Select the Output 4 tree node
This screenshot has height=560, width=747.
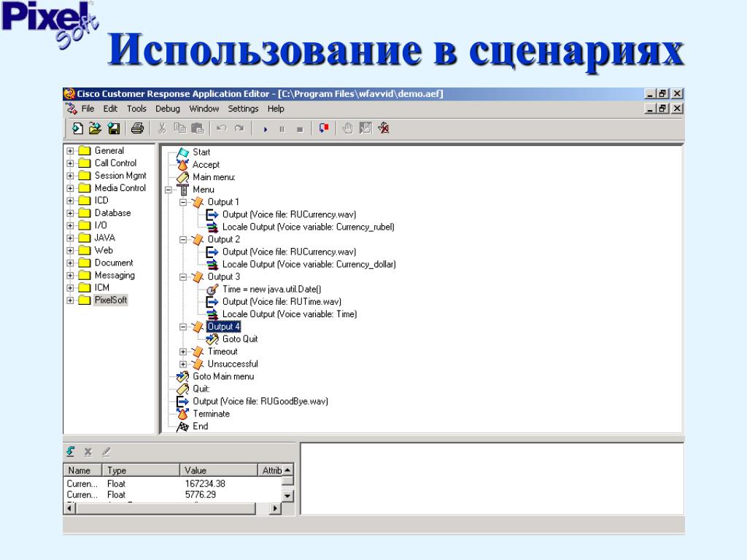(223, 327)
